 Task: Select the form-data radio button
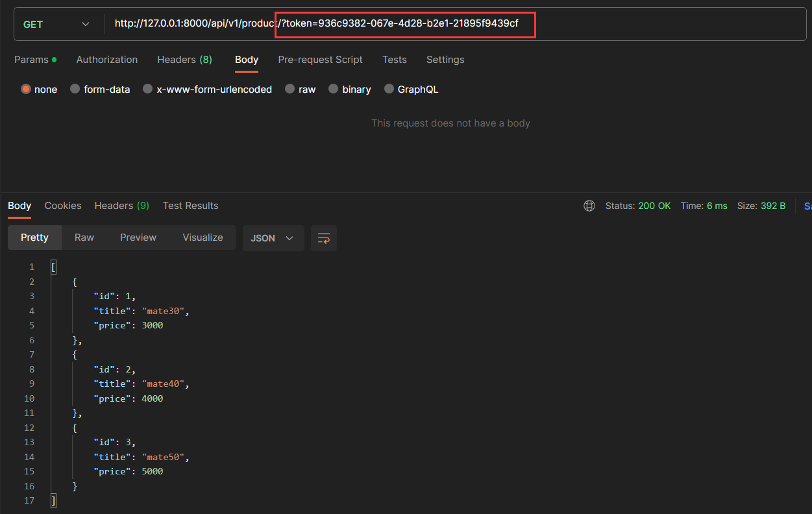pyautogui.click(x=75, y=90)
